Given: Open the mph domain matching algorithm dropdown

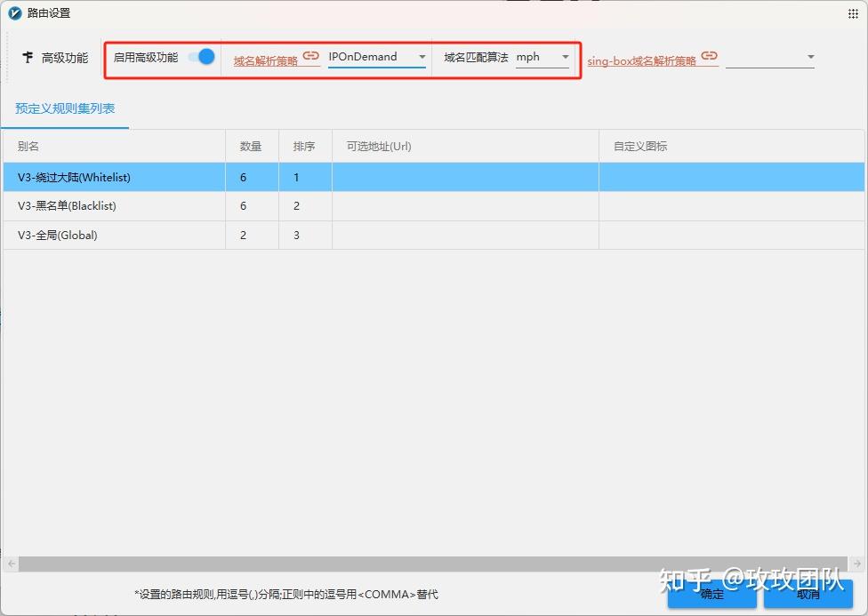Looking at the screenshot, I should tap(565, 56).
